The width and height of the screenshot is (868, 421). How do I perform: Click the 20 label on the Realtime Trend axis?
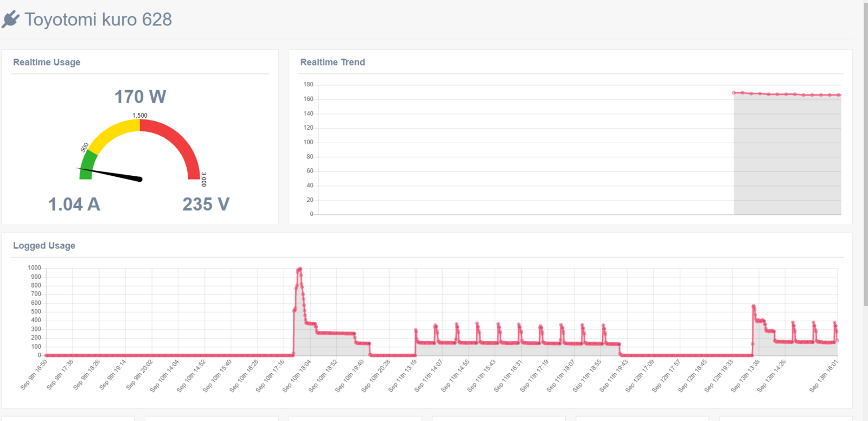click(310, 200)
